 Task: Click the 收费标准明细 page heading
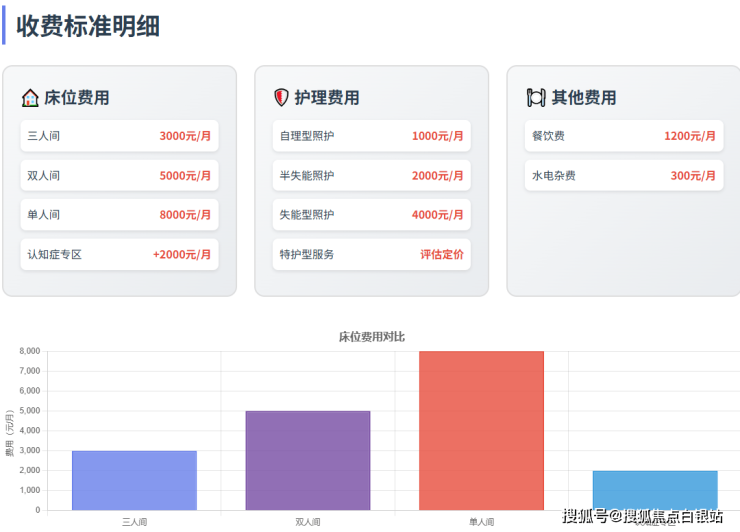tap(88, 26)
